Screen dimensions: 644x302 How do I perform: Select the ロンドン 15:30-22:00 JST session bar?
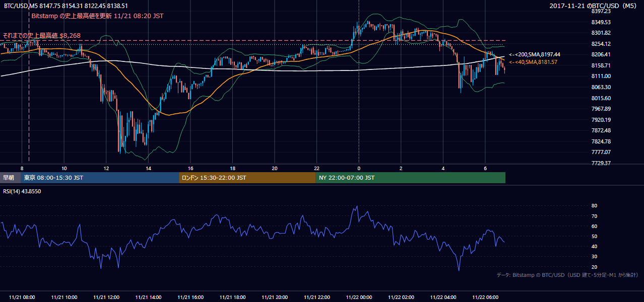click(247, 178)
